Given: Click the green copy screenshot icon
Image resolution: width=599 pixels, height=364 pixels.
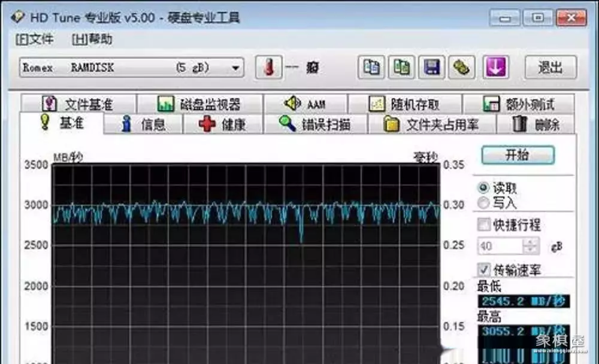Looking at the screenshot, I should (x=401, y=67).
